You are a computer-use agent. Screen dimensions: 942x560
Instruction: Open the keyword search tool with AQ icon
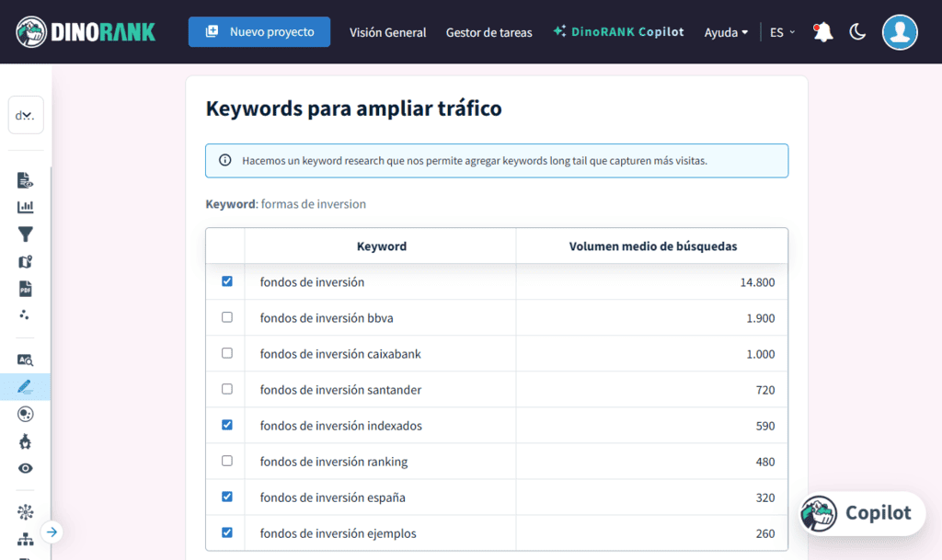click(25, 360)
